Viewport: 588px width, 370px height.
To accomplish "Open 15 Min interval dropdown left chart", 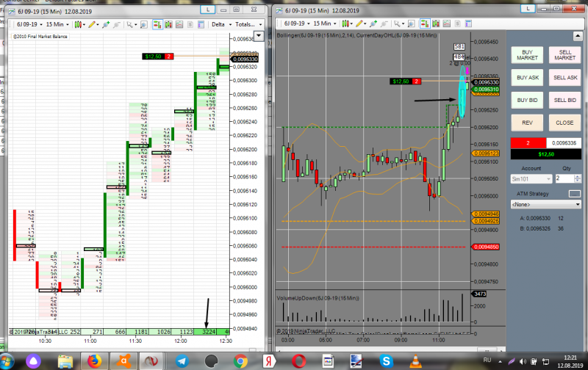I will point(57,25).
